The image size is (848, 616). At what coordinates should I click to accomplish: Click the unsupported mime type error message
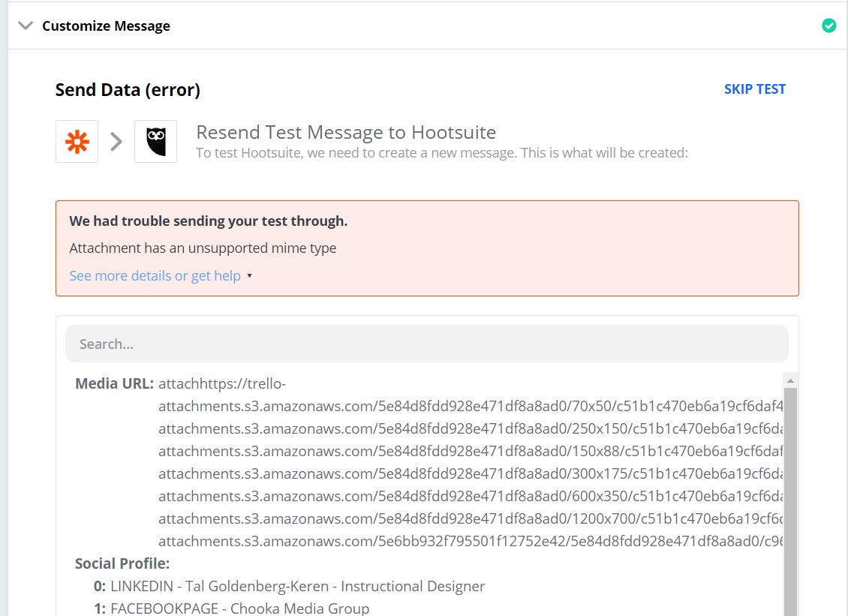click(x=203, y=248)
